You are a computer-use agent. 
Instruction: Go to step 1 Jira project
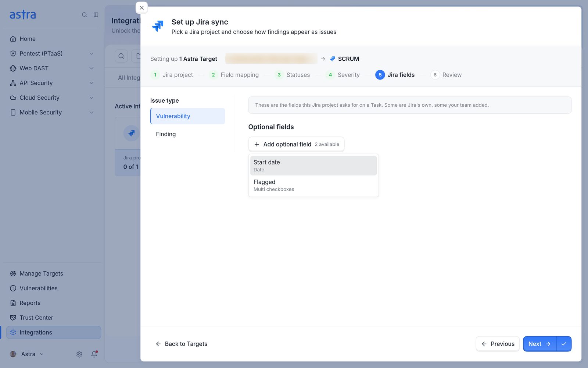[x=172, y=75]
